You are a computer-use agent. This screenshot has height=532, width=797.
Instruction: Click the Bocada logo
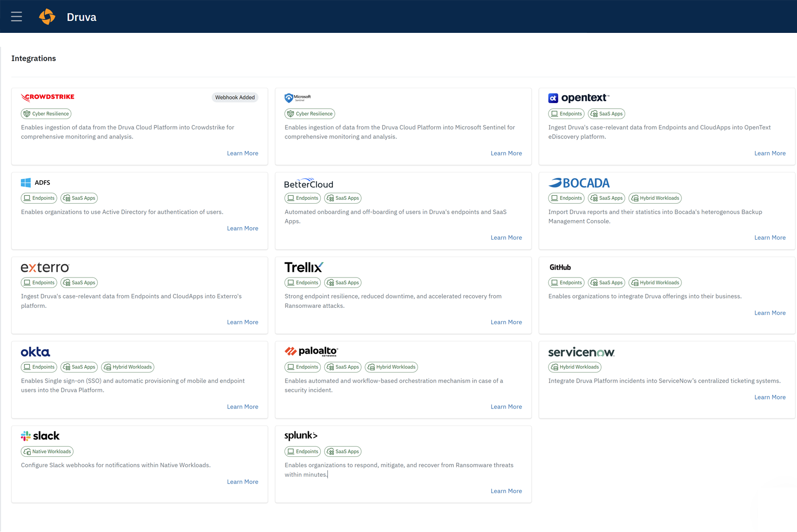579,183
